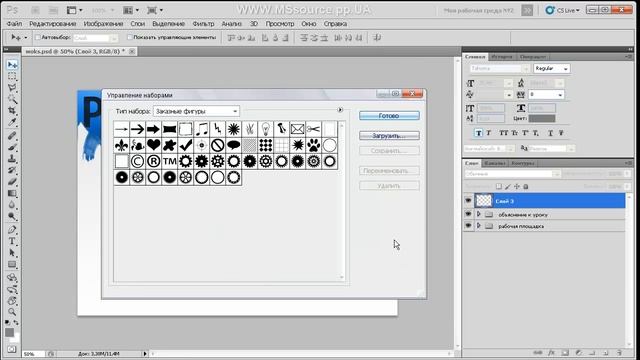Toggle underline in the Character panel
The image size is (640, 360).
[551, 133]
